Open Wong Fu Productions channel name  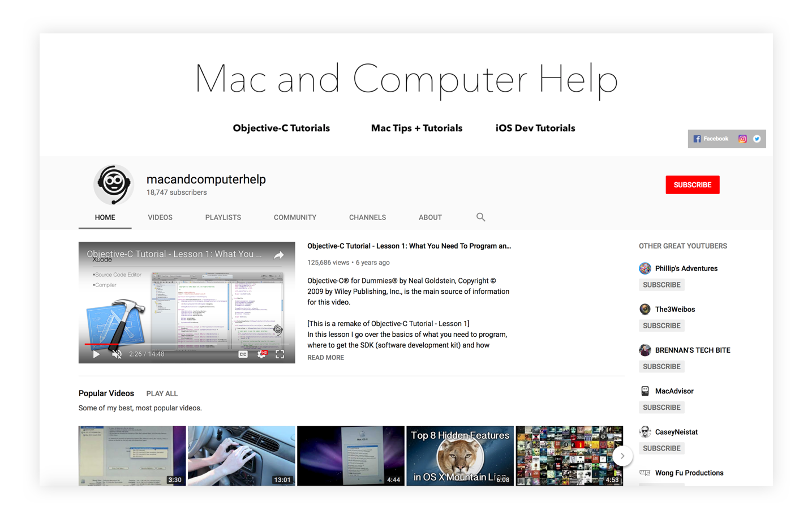[689, 473]
